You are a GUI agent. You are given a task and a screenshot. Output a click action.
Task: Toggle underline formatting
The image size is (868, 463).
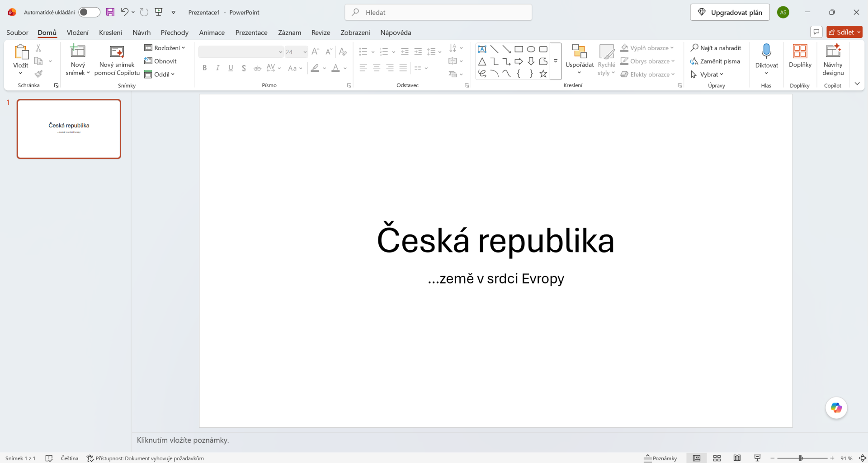pyautogui.click(x=231, y=68)
